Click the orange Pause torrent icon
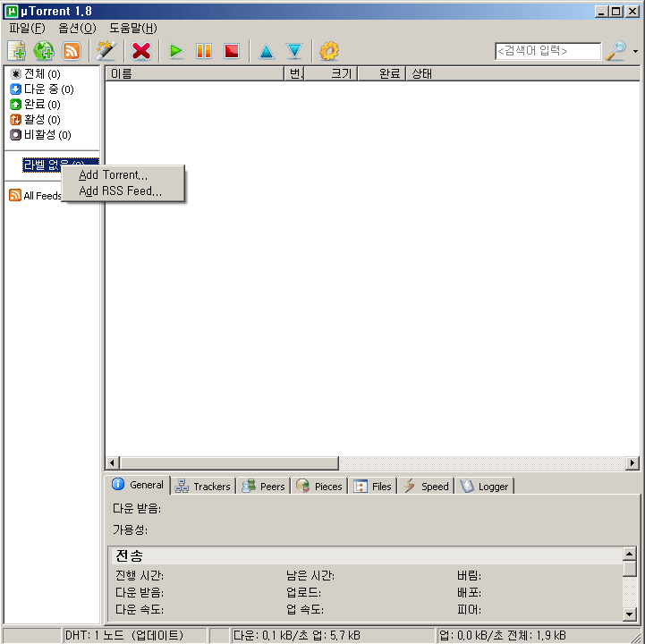 pyautogui.click(x=204, y=51)
